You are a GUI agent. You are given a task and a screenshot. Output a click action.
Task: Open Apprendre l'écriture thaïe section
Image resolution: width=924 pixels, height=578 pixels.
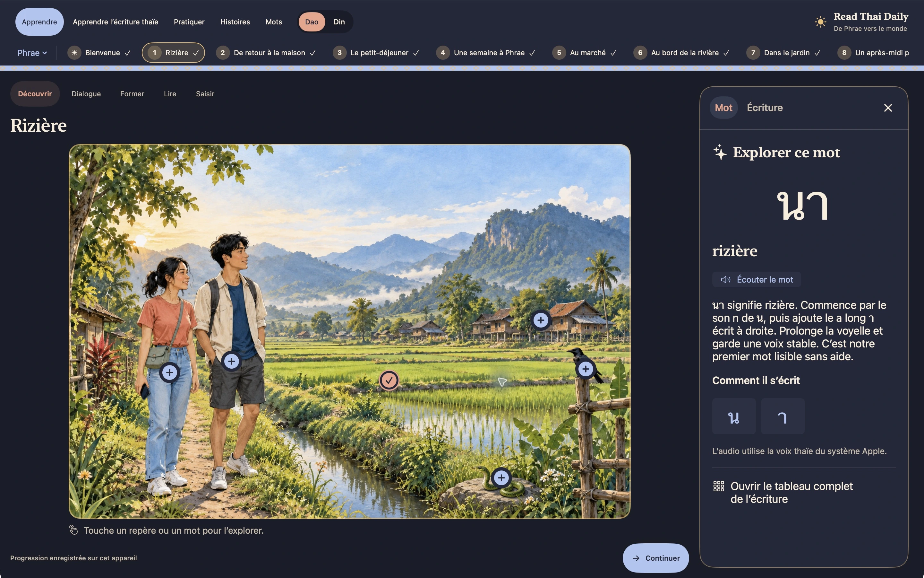pyautogui.click(x=115, y=22)
